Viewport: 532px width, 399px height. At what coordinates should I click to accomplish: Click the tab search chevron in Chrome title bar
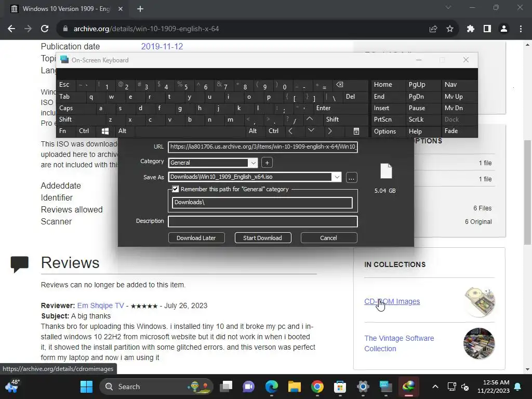click(x=448, y=7)
